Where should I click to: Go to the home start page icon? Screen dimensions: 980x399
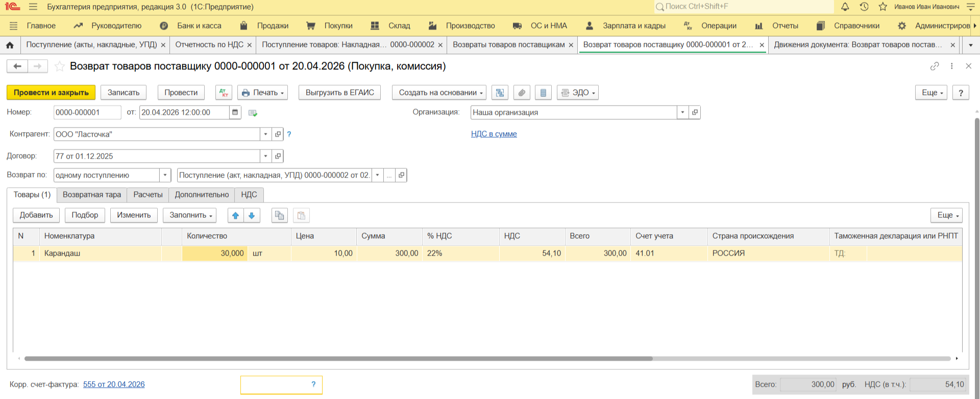point(10,45)
